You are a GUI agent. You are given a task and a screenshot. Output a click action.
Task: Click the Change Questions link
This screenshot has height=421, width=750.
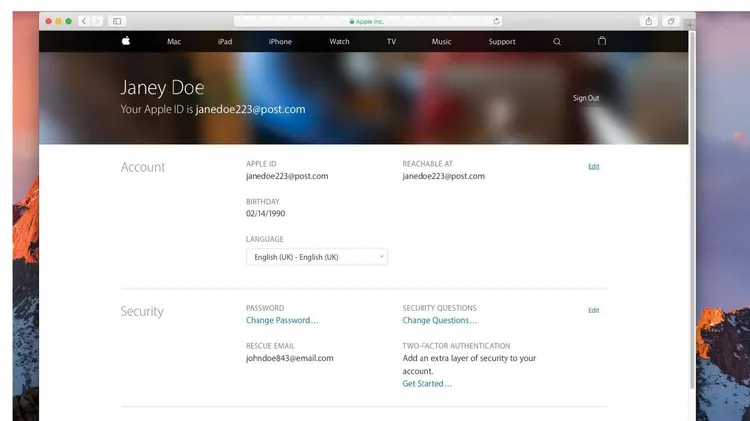[x=440, y=321]
